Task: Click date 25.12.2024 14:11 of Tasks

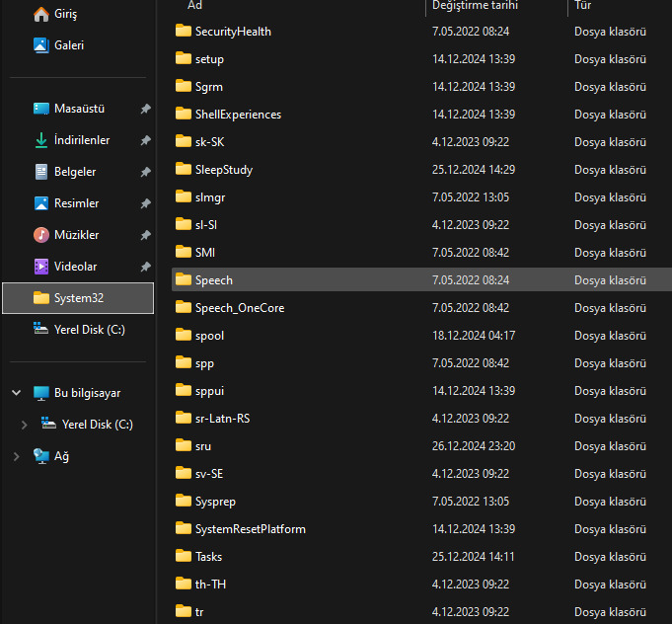Action: tap(473, 557)
